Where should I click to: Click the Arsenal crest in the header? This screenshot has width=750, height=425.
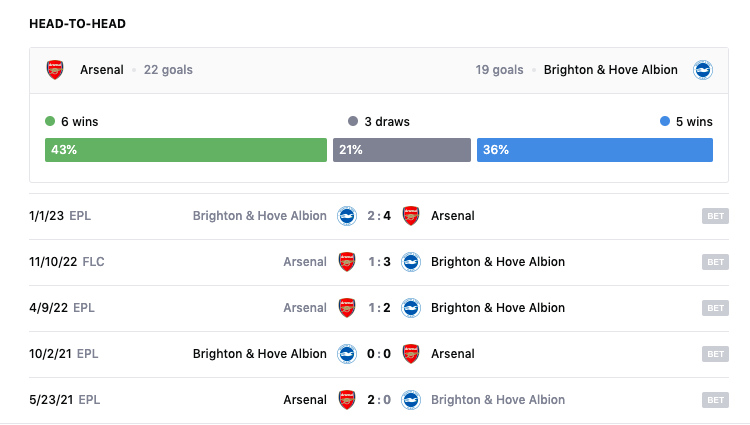[54, 70]
